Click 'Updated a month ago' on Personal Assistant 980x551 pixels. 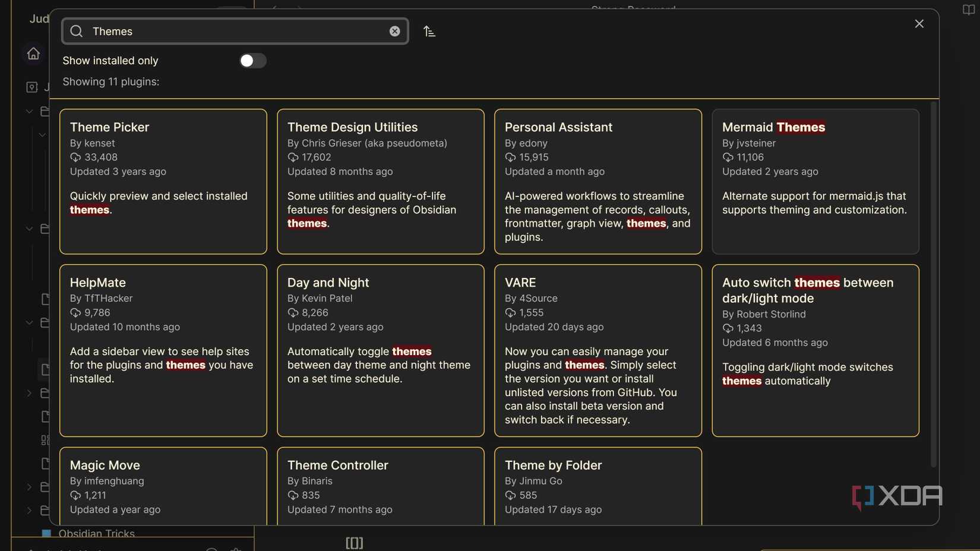tap(555, 172)
